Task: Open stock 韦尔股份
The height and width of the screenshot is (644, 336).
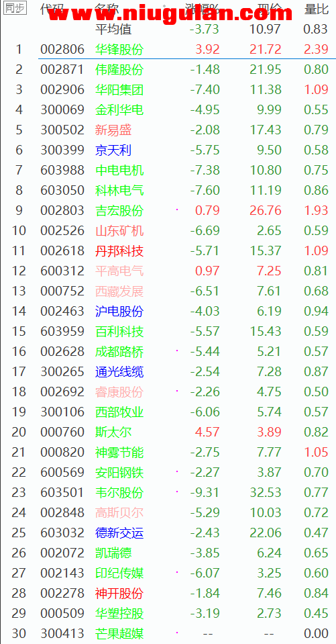Action: point(119,492)
